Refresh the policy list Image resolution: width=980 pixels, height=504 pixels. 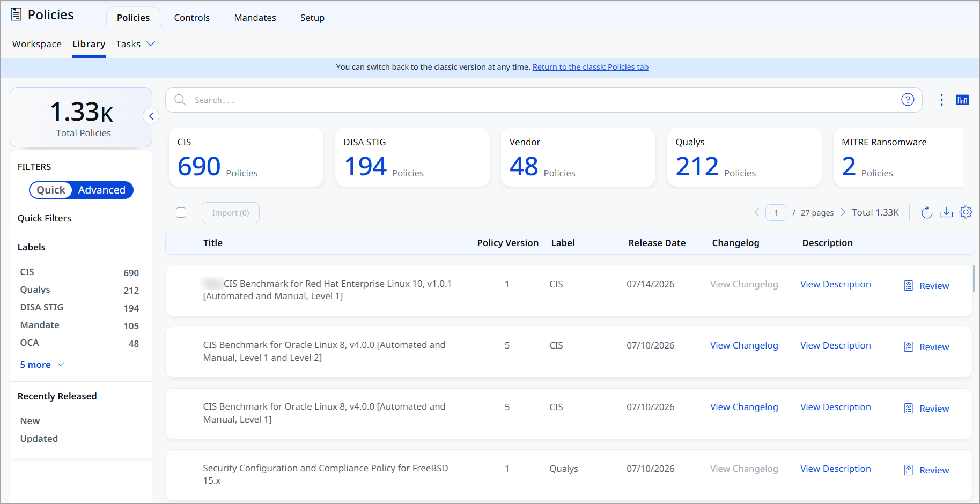pyautogui.click(x=926, y=212)
